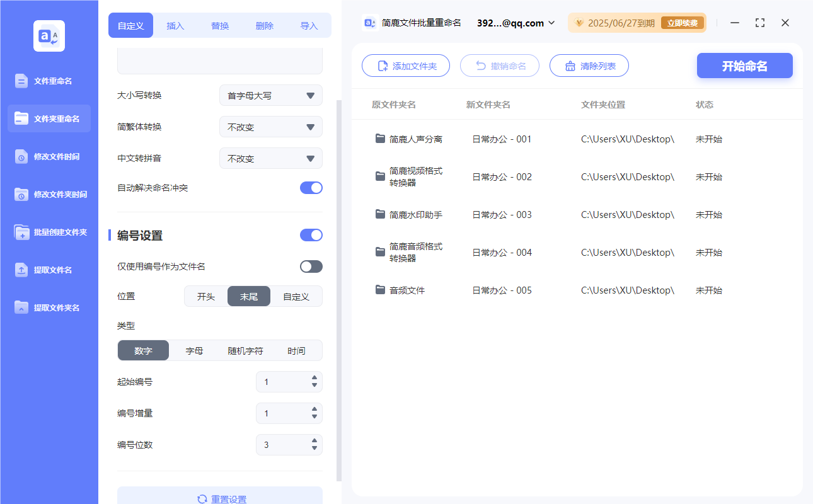Image resolution: width=813 pixels, height=504 pixels.
Task: Open the 大小写转换 dropdown
Action: pyautogui.click(x=270, y=95)
